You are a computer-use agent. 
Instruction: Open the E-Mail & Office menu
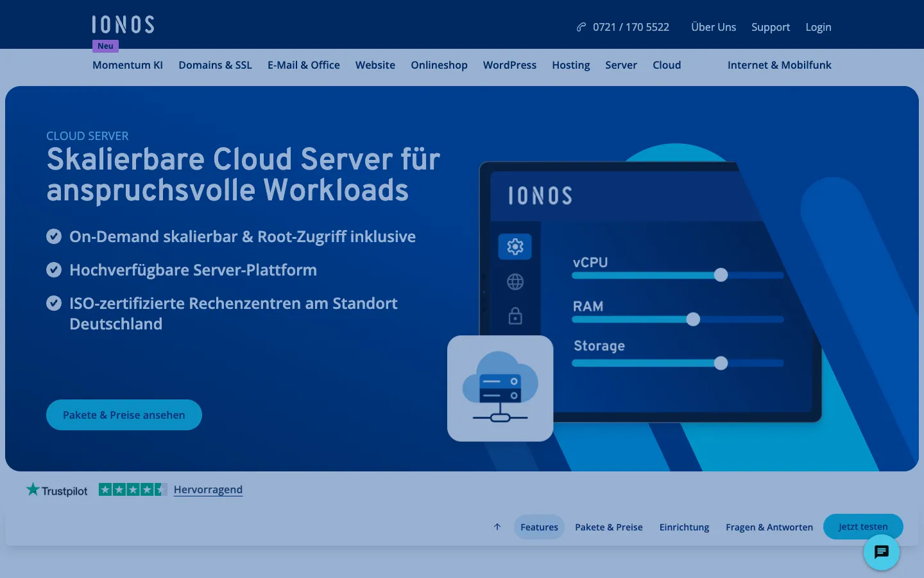tap(304, 65)
